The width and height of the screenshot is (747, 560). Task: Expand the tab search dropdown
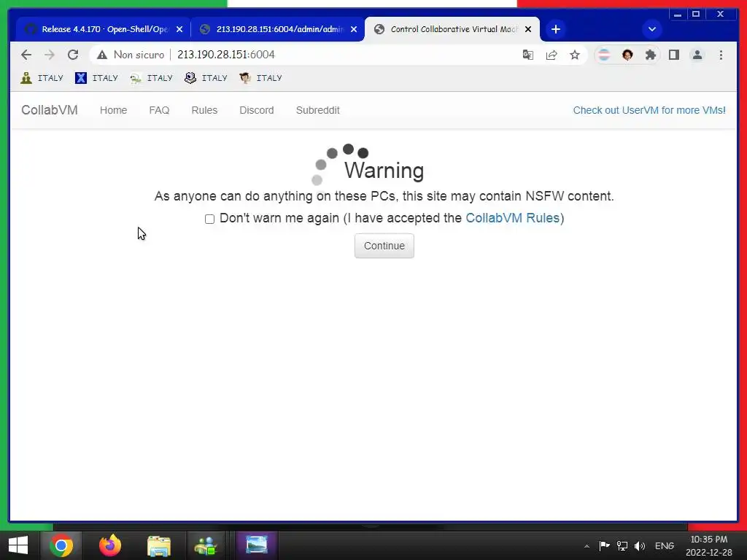click(x=652, y=29)
